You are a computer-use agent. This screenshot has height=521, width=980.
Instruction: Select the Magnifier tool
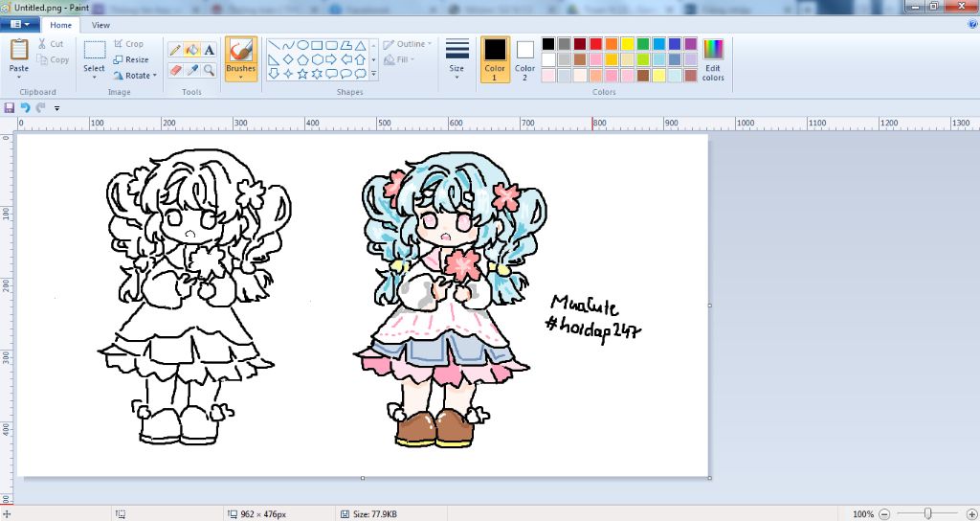pyautogui.click(x=210, y=70)
